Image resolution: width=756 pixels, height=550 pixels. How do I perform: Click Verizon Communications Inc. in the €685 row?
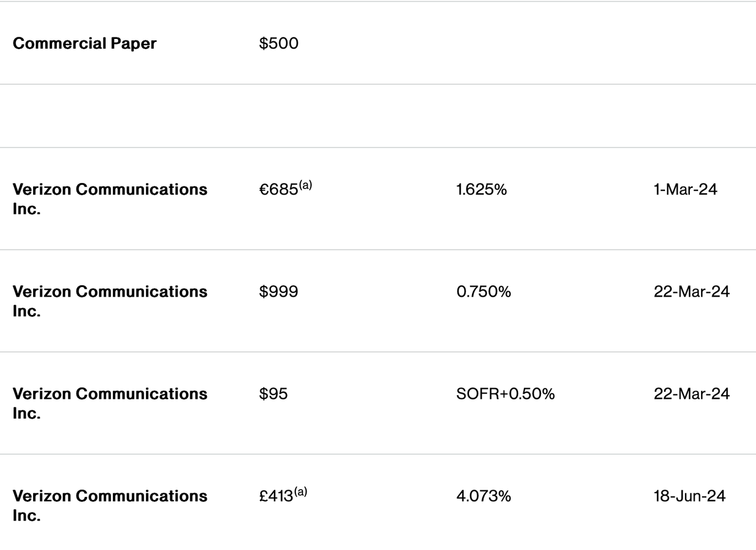point(110,199)
